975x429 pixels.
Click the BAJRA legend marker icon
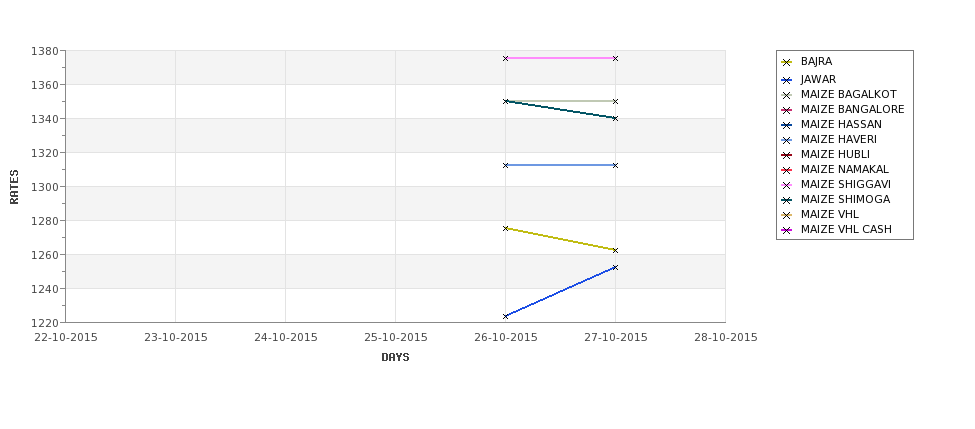point(787,62)
